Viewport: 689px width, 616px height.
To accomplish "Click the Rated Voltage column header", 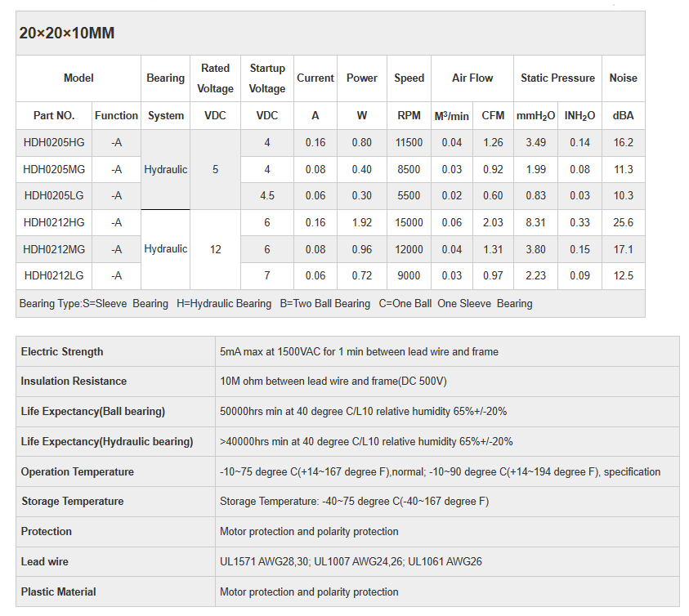I will (x=215, y=78).
